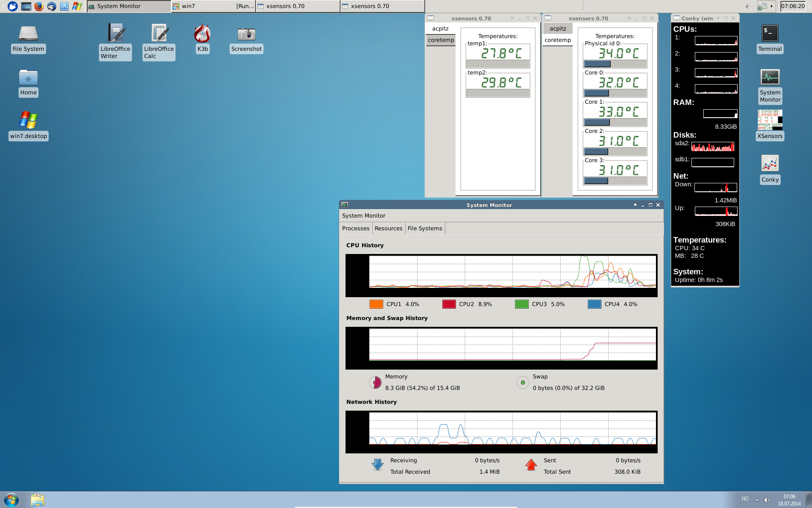Click Firefox launcher in the top panel
This screenshot has width=812, height=508.
click(x=39, y=6)
